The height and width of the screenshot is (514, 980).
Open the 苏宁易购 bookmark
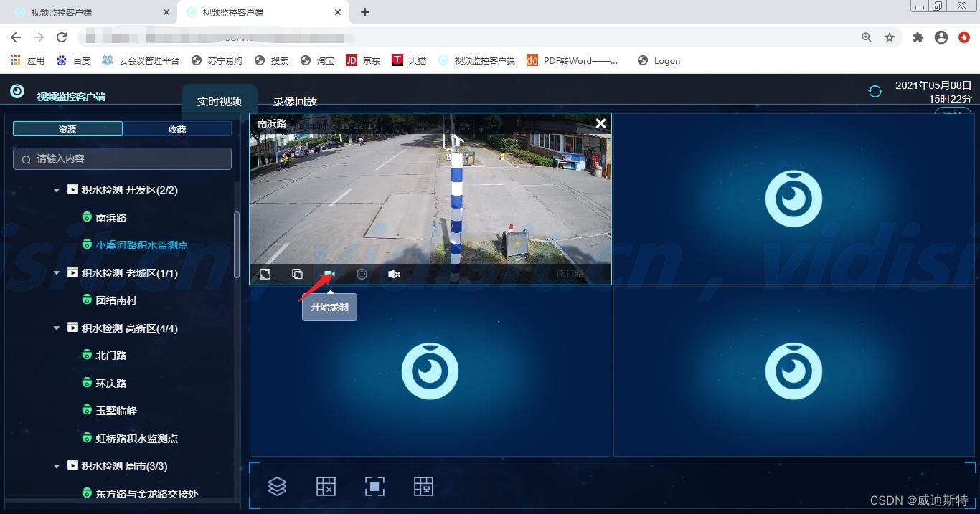coord(217,61)
